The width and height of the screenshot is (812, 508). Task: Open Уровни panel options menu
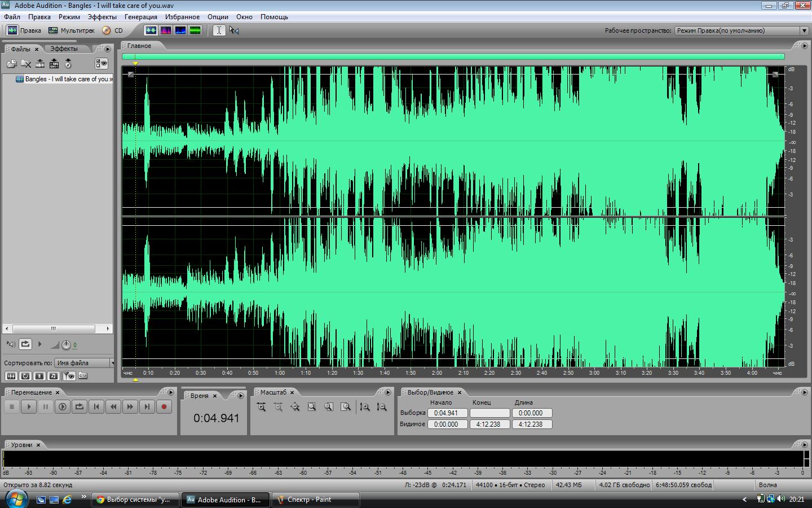click(805, 445)
